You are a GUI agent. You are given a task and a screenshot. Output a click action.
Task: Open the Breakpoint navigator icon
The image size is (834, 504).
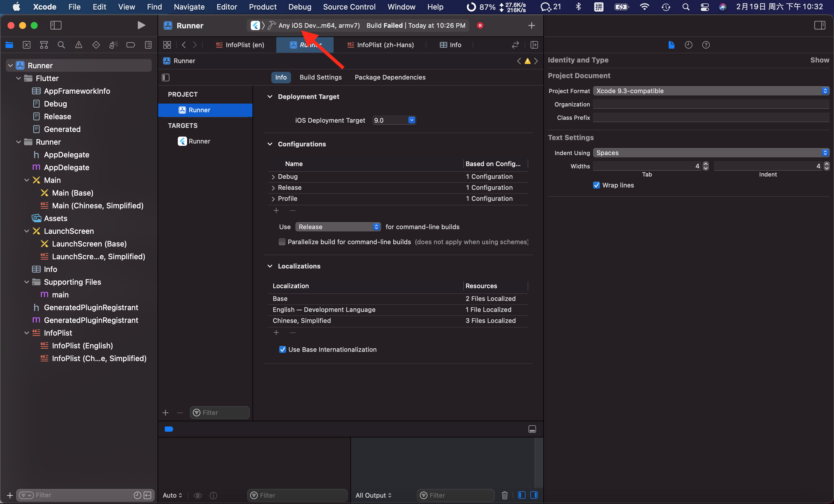[131, 45]
